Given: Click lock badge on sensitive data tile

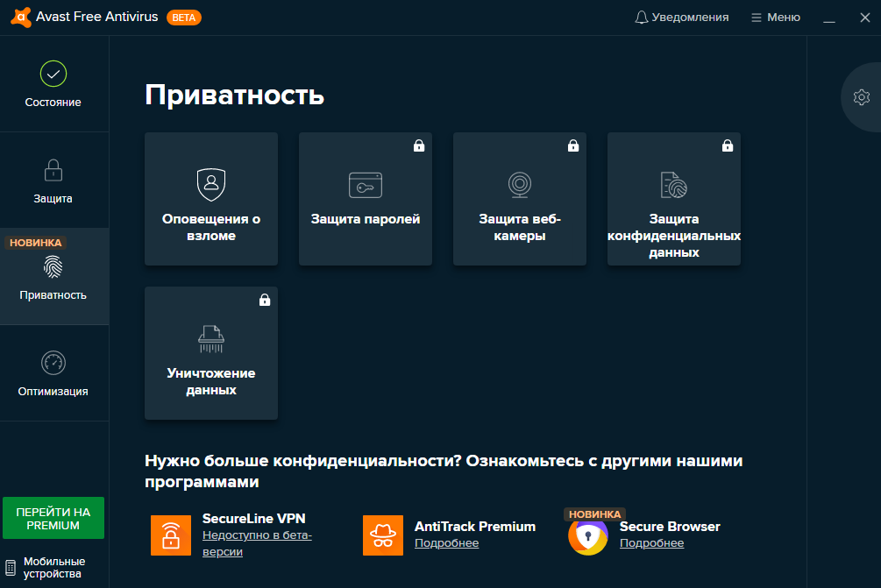Looking at the screenshot, I should click(x=728, y=145).
